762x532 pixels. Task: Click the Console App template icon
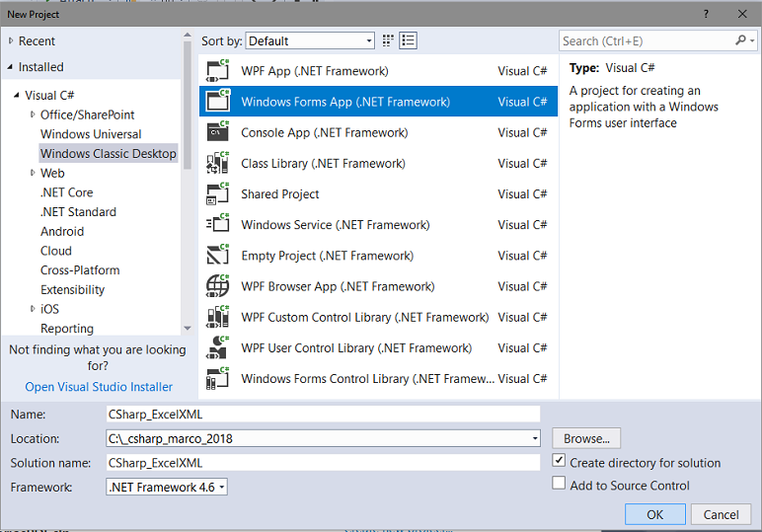pos(217,132)
